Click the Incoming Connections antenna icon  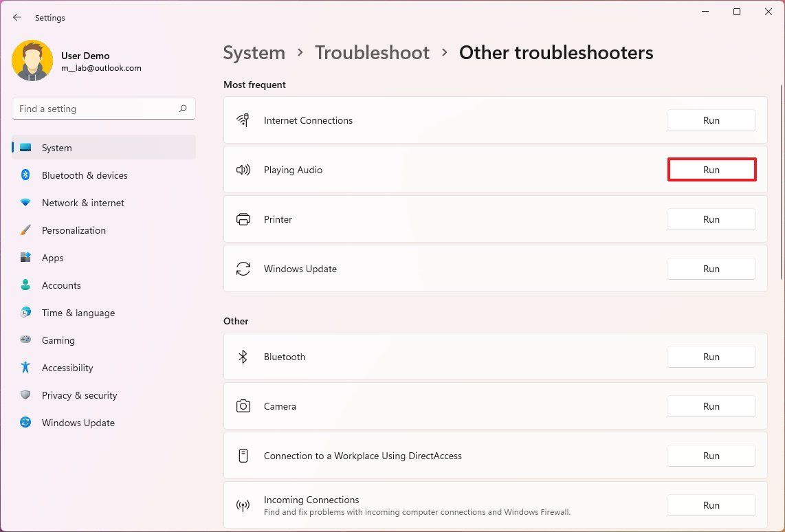click(x=243, y=505)
